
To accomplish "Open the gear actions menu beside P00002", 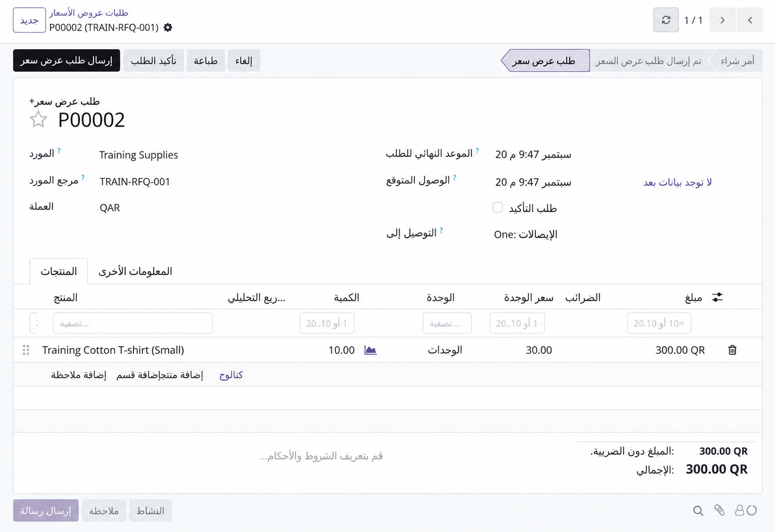I will coord(167,28).
